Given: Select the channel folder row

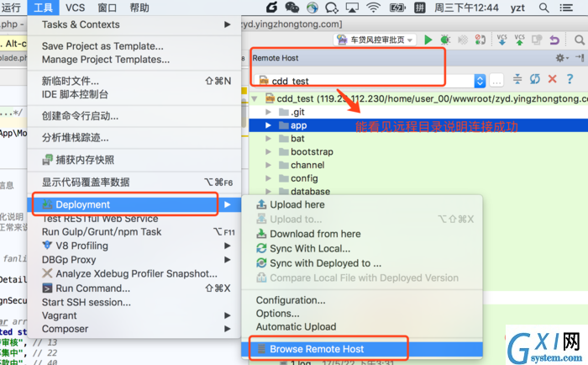Looking at the screenshot, I should 418,165.
